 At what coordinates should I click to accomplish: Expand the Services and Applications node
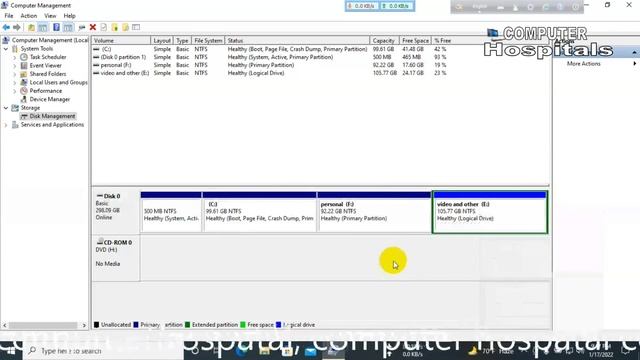(x=6, y=124)
